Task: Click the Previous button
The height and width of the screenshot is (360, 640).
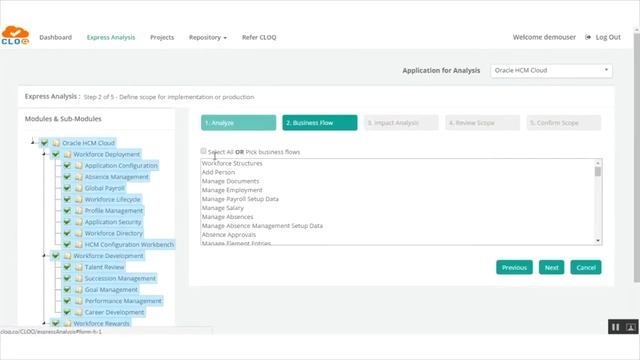Action: 514,267
